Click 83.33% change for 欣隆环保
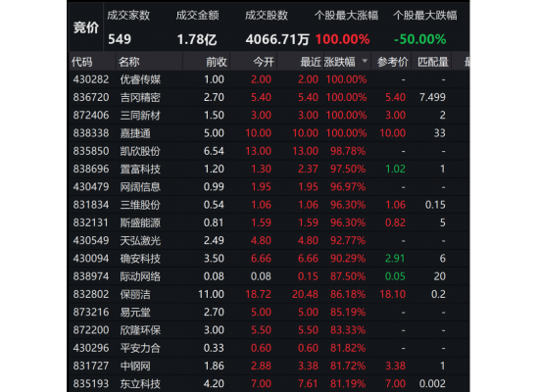 click(x=348, y=329)
